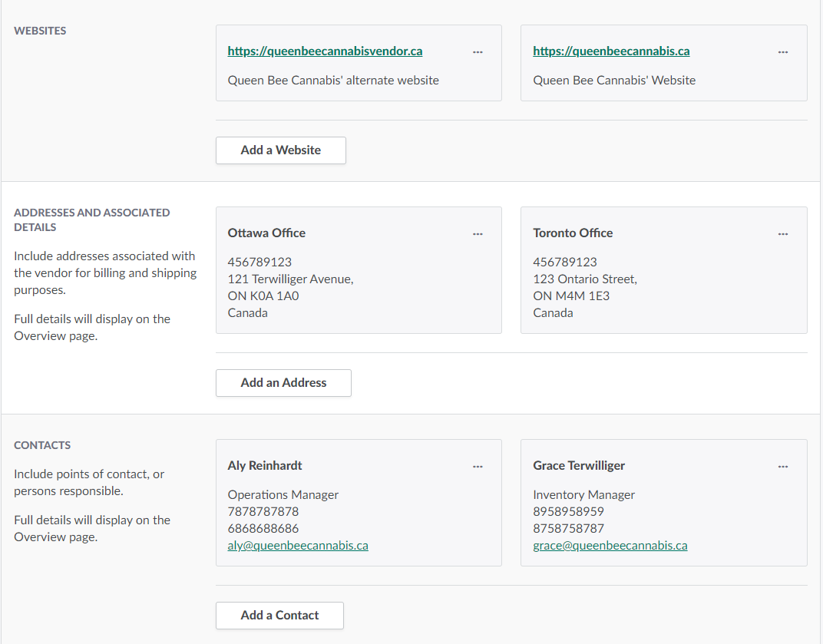
Task: Email aly@queenbeecannabis.ca via the link
Action: tap(298, 546)
